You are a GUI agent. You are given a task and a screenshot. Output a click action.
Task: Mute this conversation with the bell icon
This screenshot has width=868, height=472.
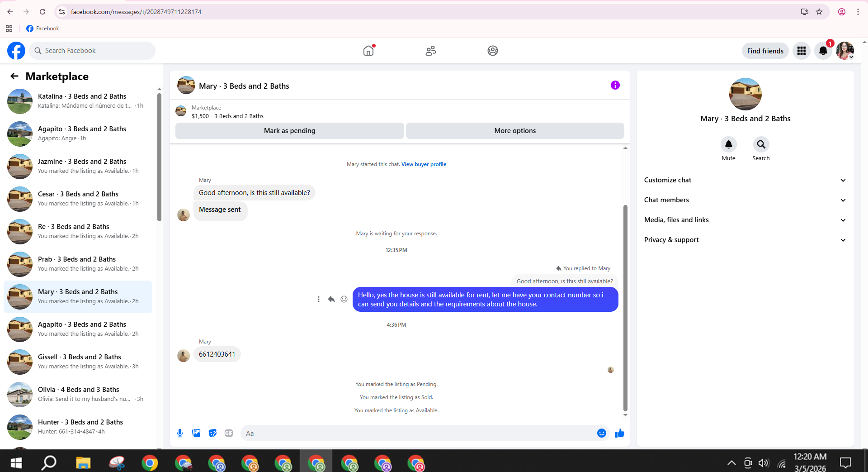(x=729, y=144)
